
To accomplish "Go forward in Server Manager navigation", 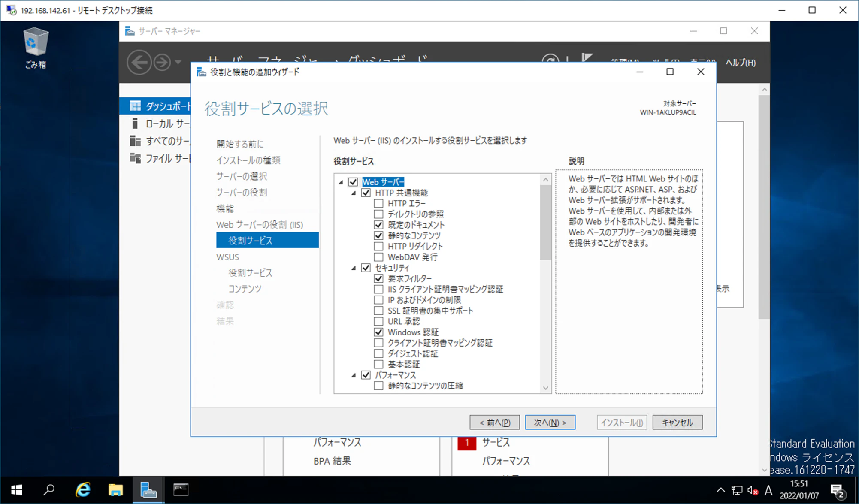I will (162, 63).
